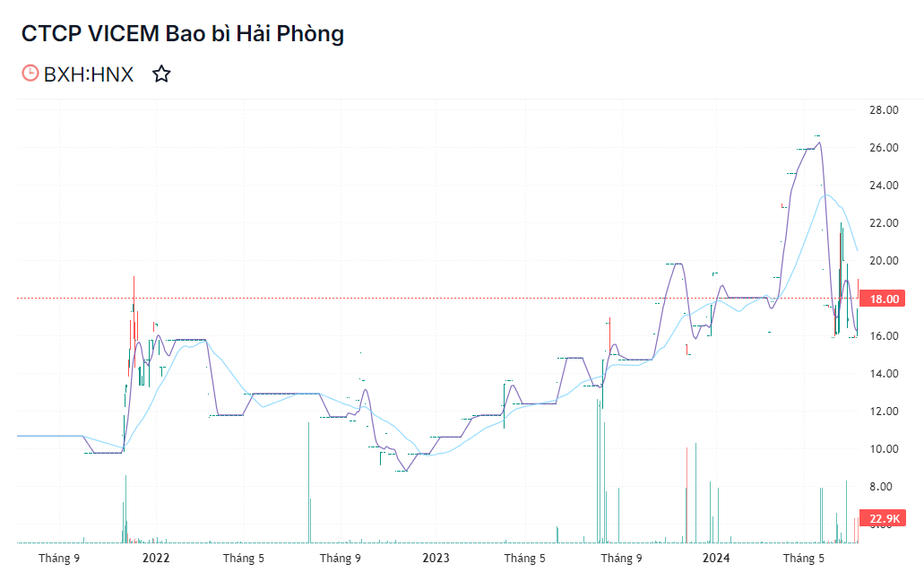The height and width of the screenshot is (581, 924).
Task: Open the BXH:HNX ticker symbol
Action: tap(89, 74)
